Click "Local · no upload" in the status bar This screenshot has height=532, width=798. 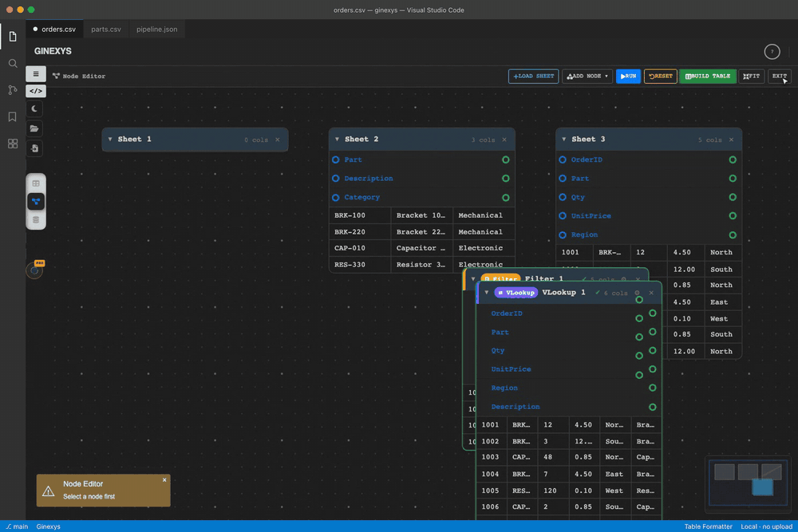click(766, 526)
